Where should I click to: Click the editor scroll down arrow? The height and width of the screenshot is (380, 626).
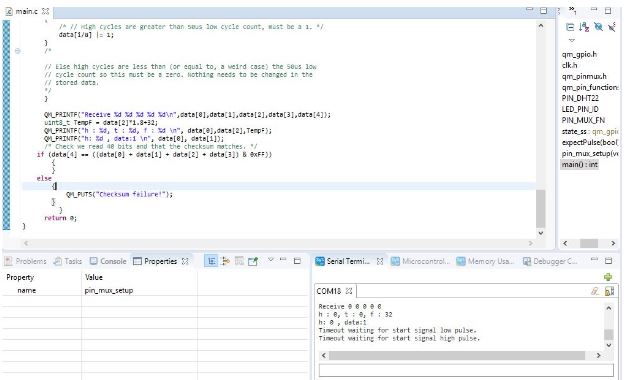click(541, 233)
